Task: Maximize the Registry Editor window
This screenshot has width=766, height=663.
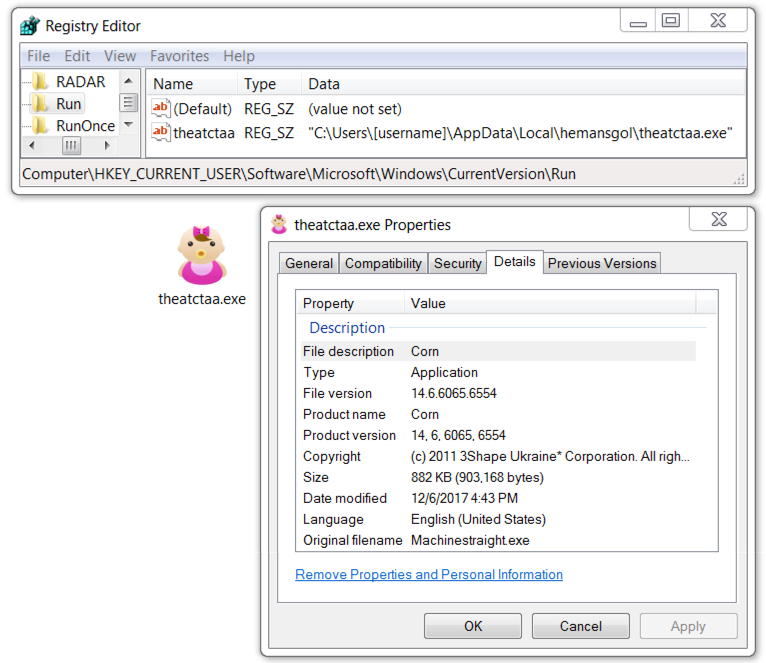Action: 671,20
